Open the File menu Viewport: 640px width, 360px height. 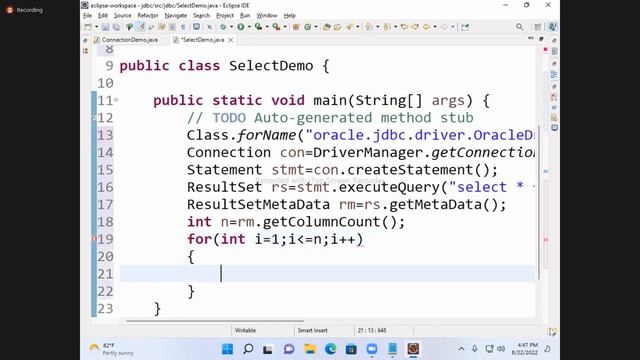tap(87, 16)
